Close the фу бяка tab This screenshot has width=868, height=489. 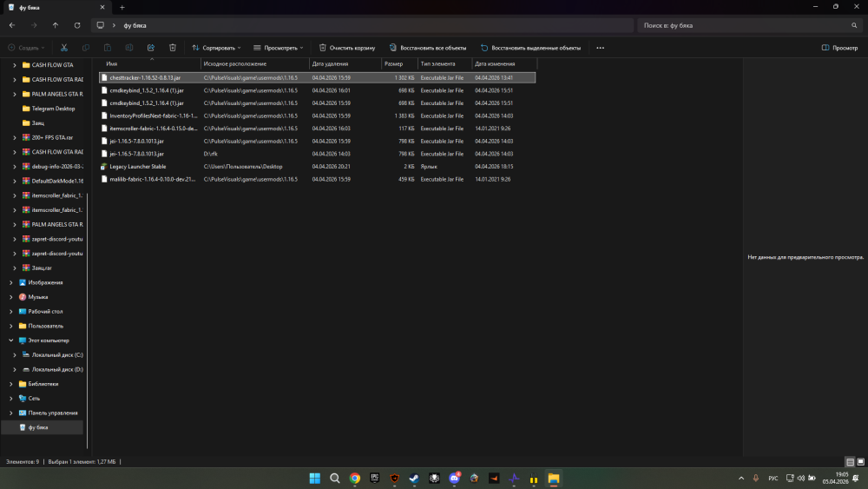tap(102, 8)
